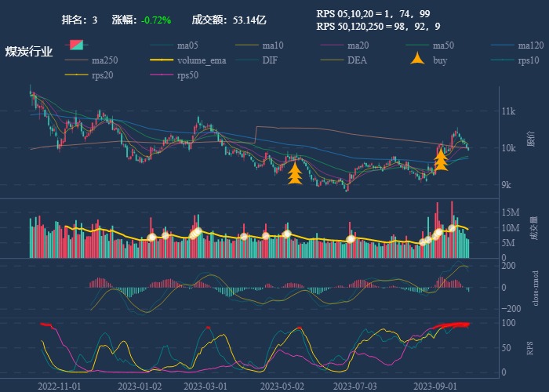Hide the ma50 moving average legend

click(443, 45)
